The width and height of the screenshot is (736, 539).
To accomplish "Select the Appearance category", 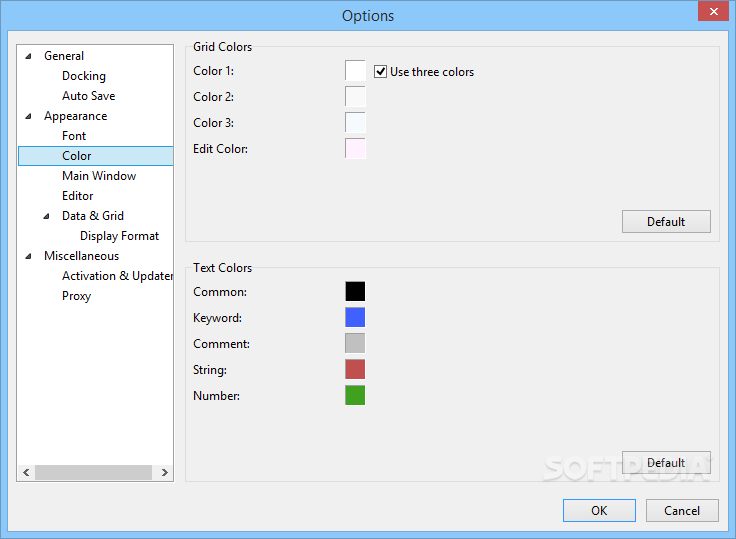I will [x=76, y=116].
